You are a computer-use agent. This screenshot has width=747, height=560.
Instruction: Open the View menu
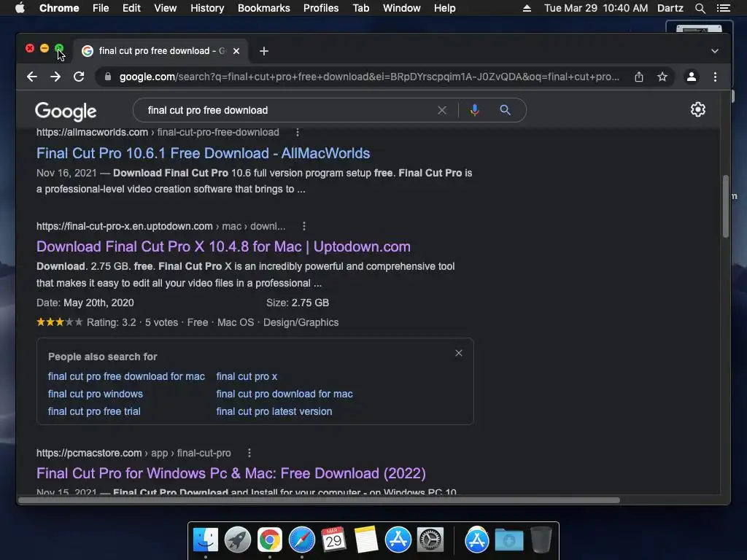(x=166, y=8)
